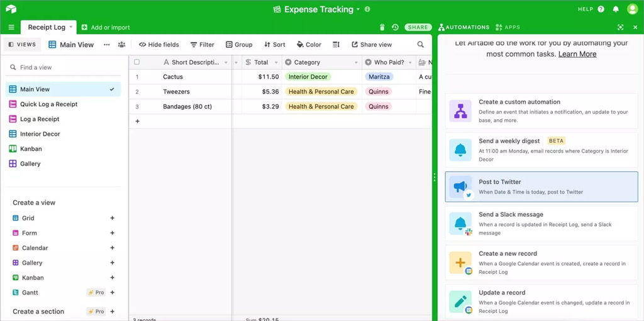
Task: Click the Learn More link
Action: 577,54
